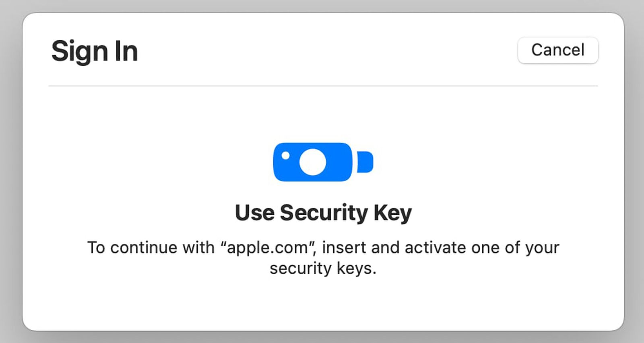Click the Sign In title
Screen dimensions: 644x343
95,51
